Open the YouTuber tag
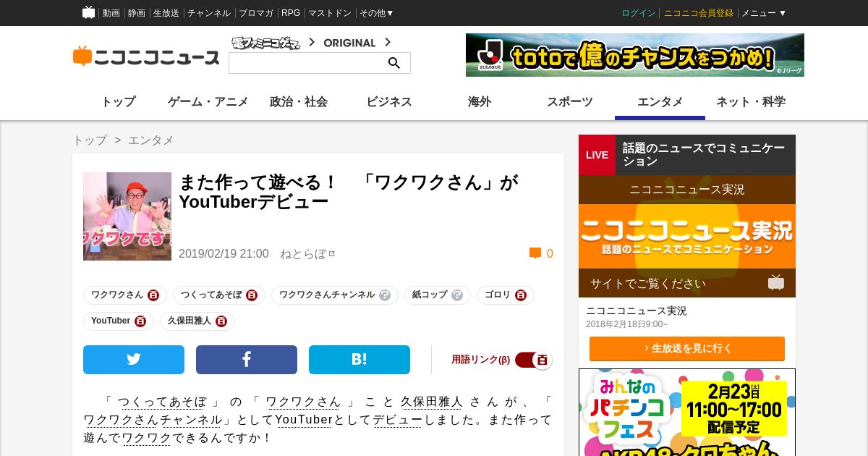The height and width of the screenshot is (456, 868). pyautogui.click(x=119, y=321)
